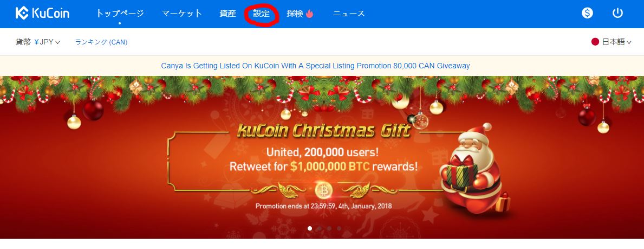
Task: Expand the 日本語 language dropdown
Action: [x=616, y=42]
